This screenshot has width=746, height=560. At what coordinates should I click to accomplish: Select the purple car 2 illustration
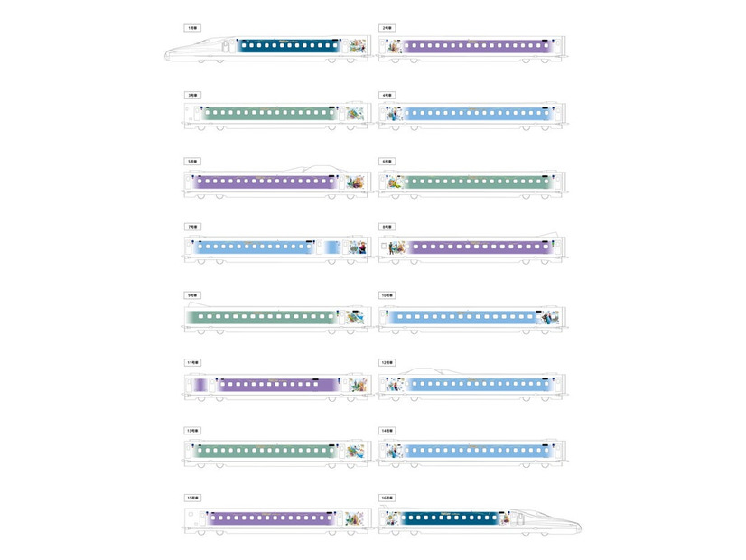471,49
